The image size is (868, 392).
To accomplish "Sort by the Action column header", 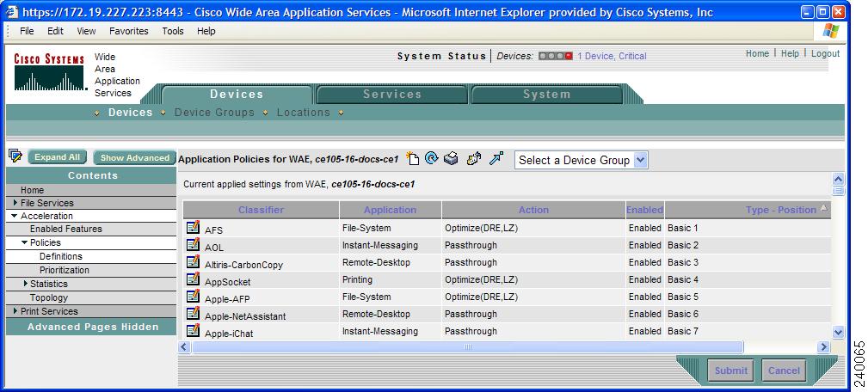I will pyautogui.click(x=533, y=210).
